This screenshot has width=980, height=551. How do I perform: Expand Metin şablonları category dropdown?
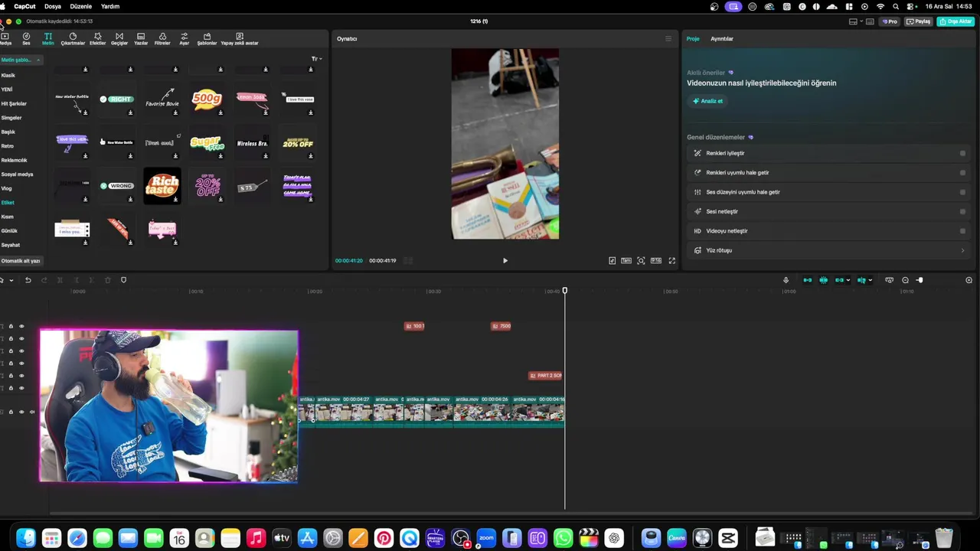point(21,60)
